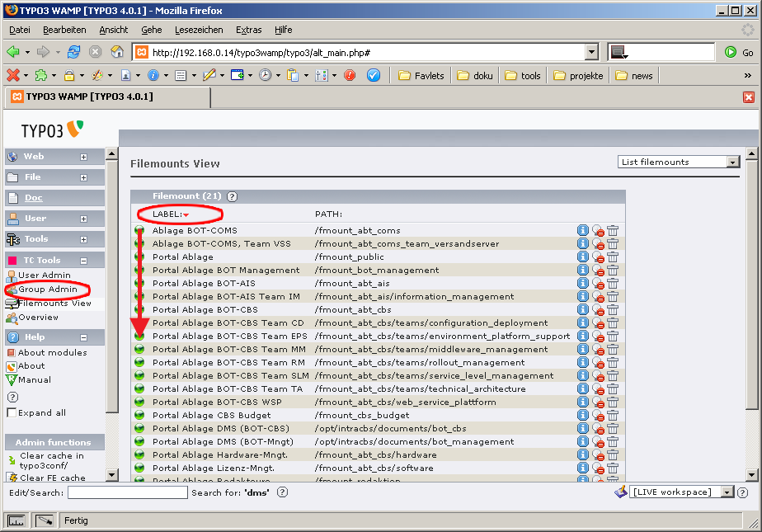762x532 pixels.
Task: Click inside the Edit/Search input field
Action: tap(127, 492)
